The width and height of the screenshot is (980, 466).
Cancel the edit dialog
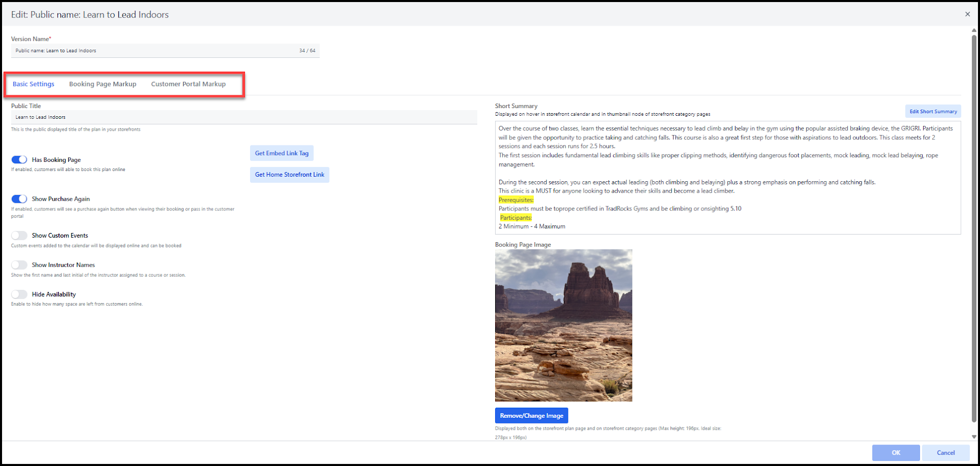pos(946,453)
